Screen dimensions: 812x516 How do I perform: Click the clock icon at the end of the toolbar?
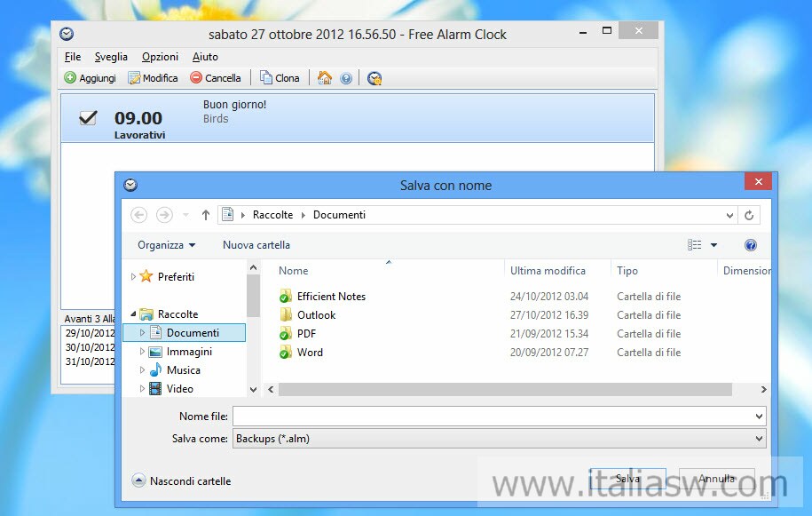pyautogui.click(x=374, y=78)
